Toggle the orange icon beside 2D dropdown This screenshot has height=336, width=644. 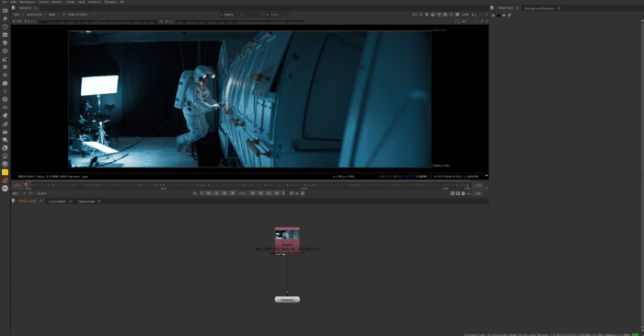(x=482, y=21)
